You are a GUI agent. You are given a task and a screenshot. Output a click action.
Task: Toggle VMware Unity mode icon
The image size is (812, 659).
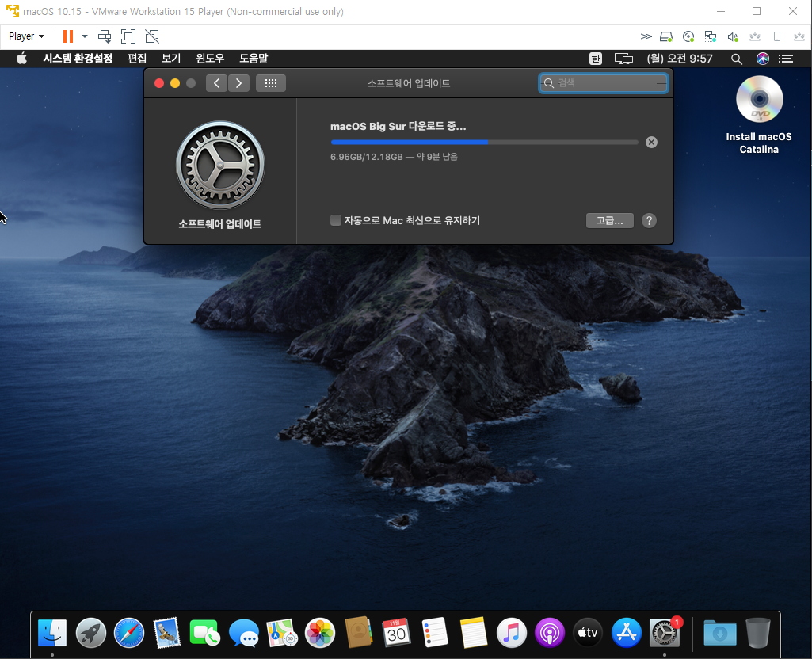[x=152, y=36]
